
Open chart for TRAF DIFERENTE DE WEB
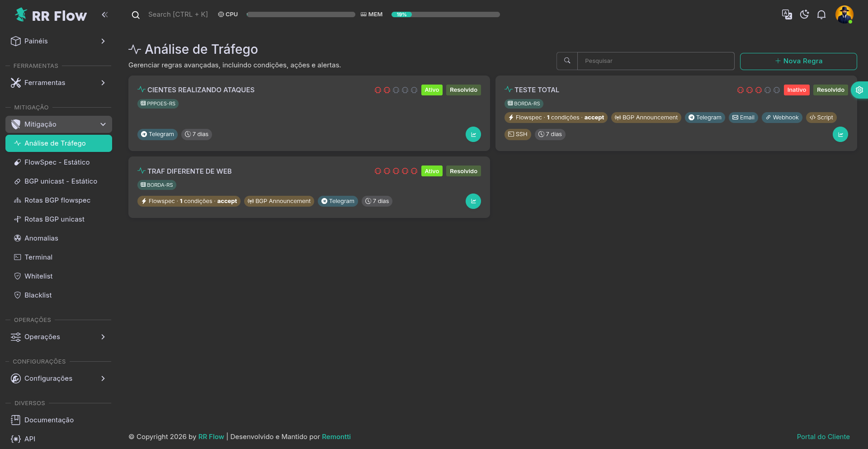coord(473,201)
